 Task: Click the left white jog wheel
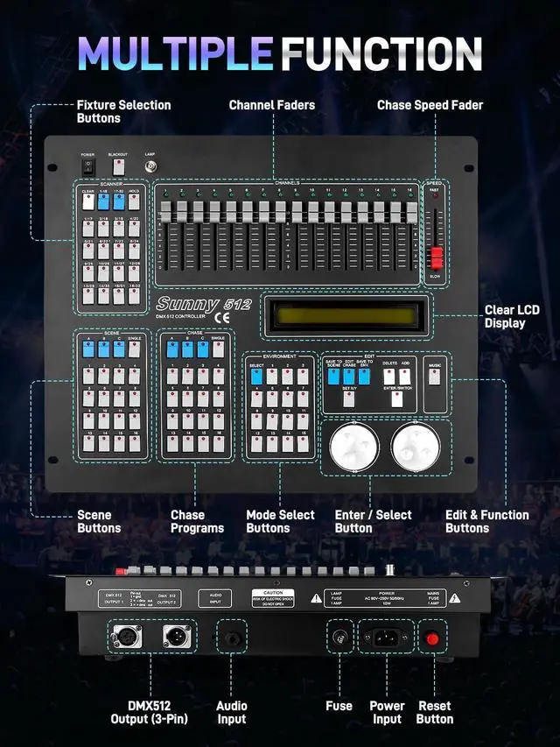(x=354, y=447)
